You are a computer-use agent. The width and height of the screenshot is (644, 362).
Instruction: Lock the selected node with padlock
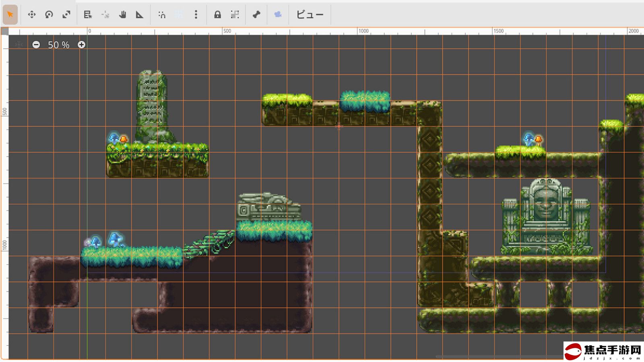(x=217, y=15)
